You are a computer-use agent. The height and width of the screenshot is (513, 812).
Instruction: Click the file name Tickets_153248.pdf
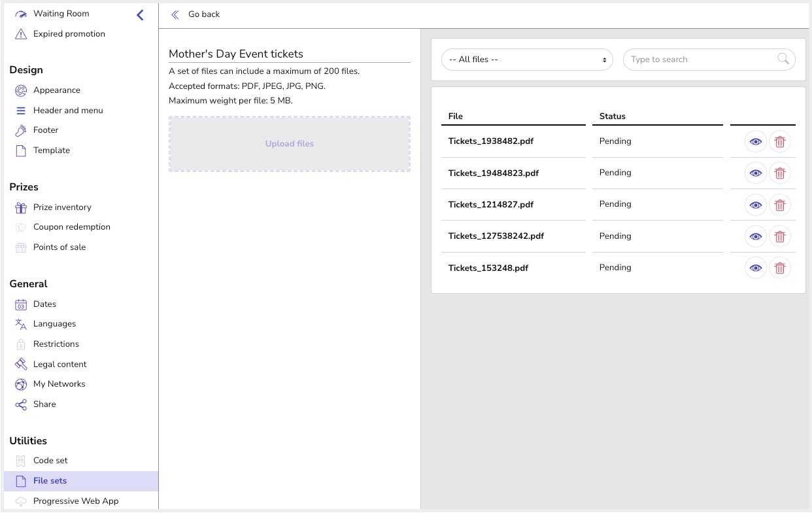pyautogui.click(x=488, y=268)
